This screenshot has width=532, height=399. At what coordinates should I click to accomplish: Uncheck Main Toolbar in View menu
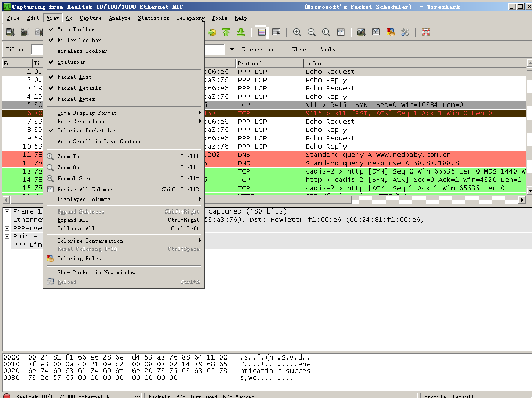coord(124,29)
